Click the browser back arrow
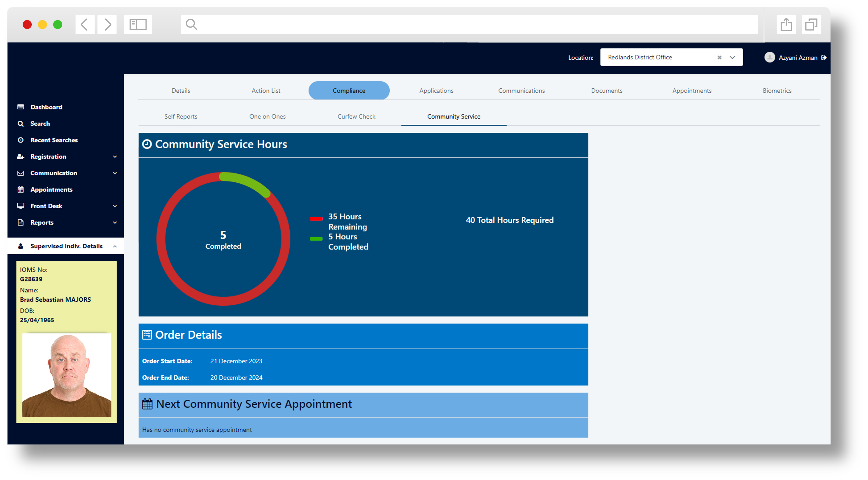The image size is (868, 480). (x=85, y=24)
